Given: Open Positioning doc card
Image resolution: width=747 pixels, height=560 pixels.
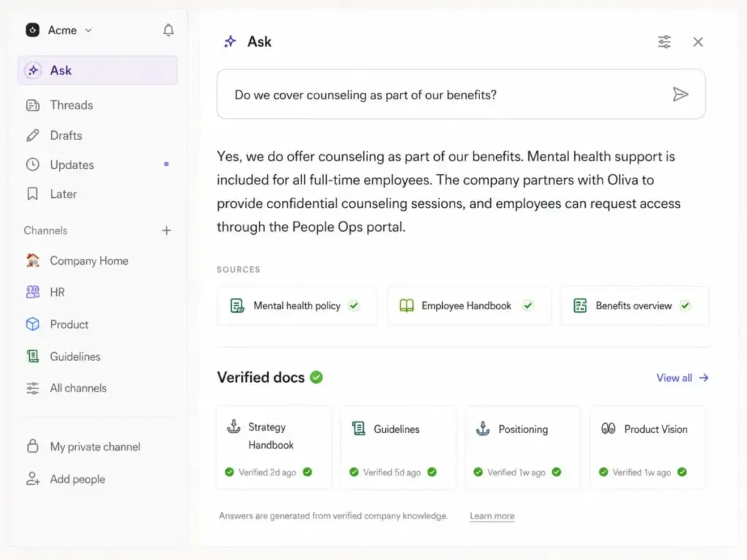Looking at the screenshot, I should click(x=523, y=448).
